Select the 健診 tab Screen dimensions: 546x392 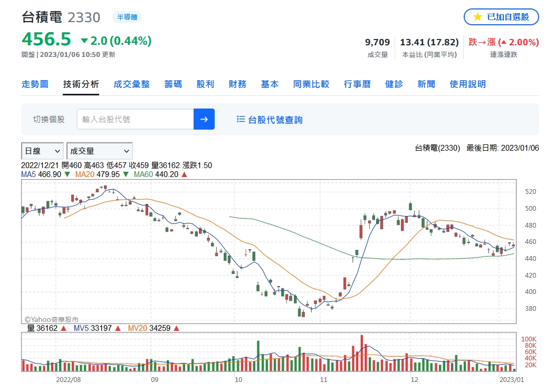[x=394, y=84]
